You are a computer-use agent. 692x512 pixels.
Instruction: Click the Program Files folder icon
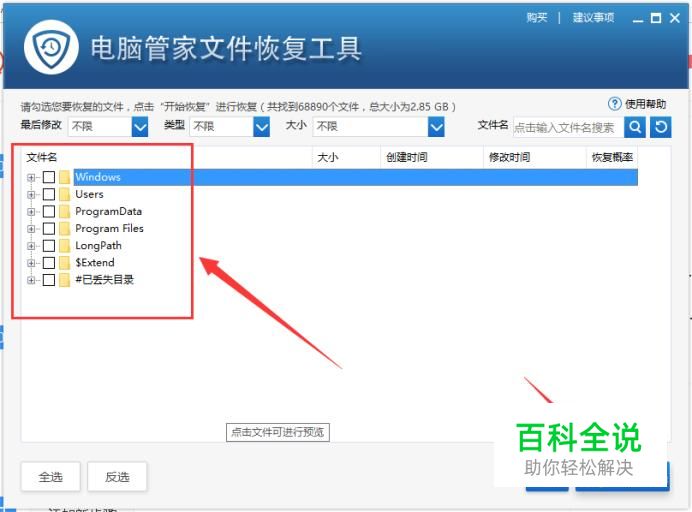[65, 229]
